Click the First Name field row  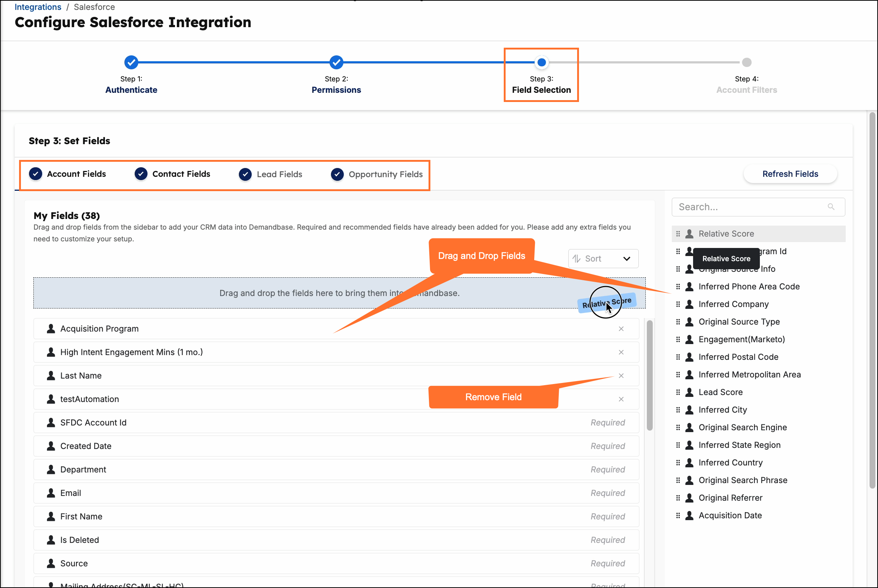pyautogui.click(x=336, y=516)
